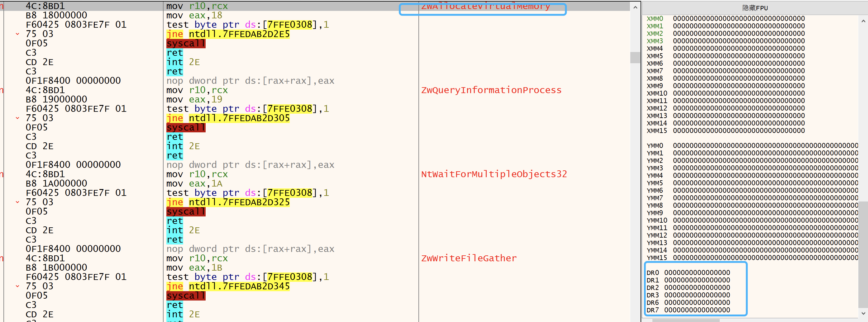Screen dimensions: 868x322
Task: Click the jump arrow beside jne ntdll.7FFEDAB2D345
Action: point(17,286)
